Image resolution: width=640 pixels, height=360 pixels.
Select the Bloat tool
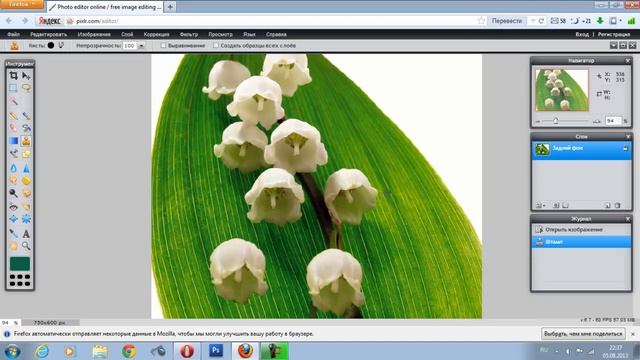pos(13,219)
